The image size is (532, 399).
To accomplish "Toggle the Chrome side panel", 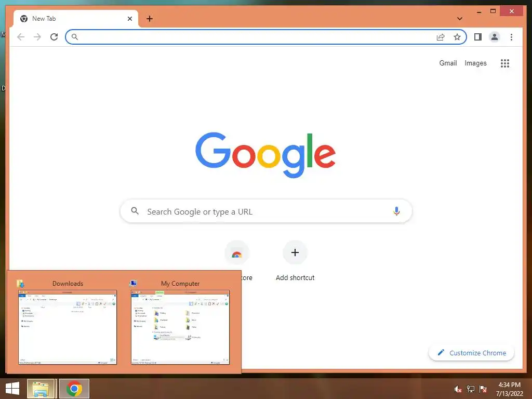I will [x=478, y=37].
